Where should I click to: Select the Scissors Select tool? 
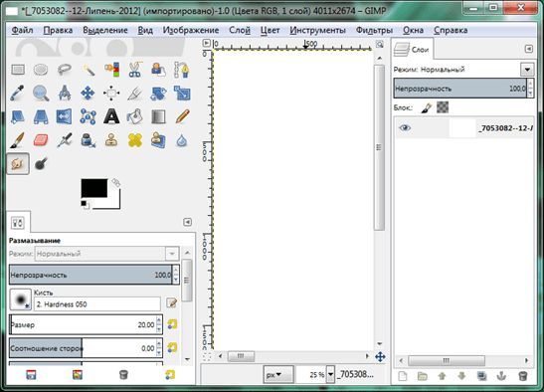(135, 70)
